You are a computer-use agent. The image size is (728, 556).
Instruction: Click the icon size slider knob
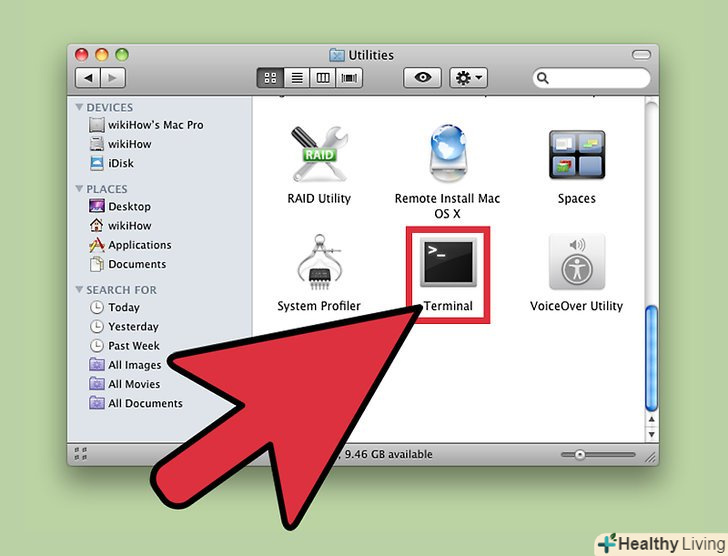[x=579, y=455]
